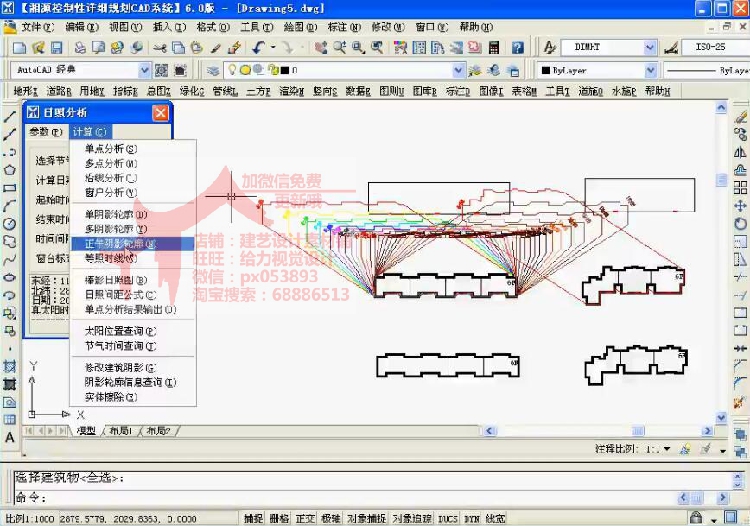This screenshot has width=750, height=526.
Task: Toggle Grid display in status bar
Action: click(x=279, y=518)
